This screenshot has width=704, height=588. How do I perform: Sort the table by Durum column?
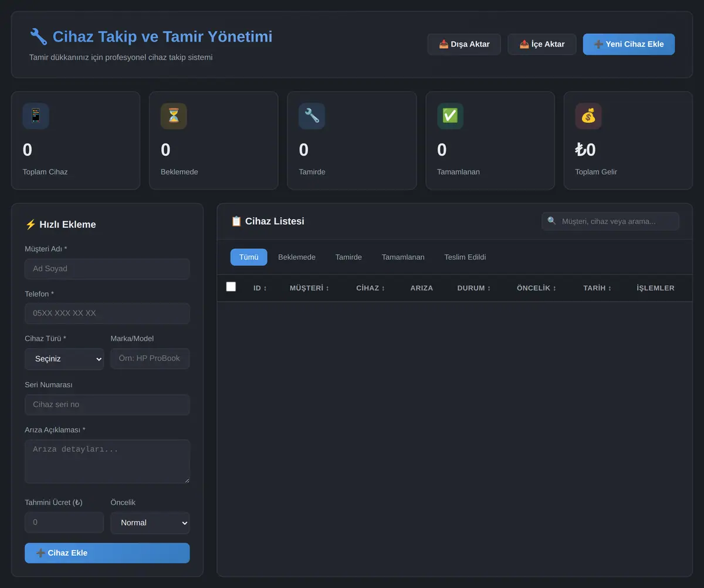click(474, 288)
